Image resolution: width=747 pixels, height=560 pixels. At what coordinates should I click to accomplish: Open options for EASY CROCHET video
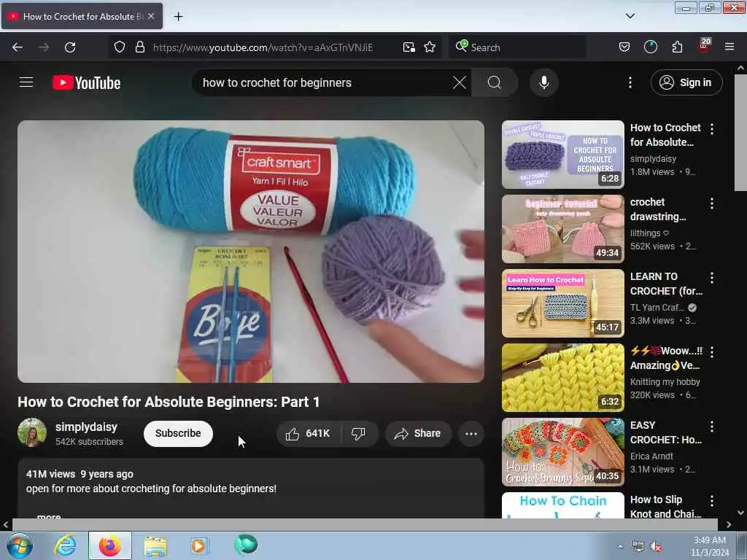point(712,426)
